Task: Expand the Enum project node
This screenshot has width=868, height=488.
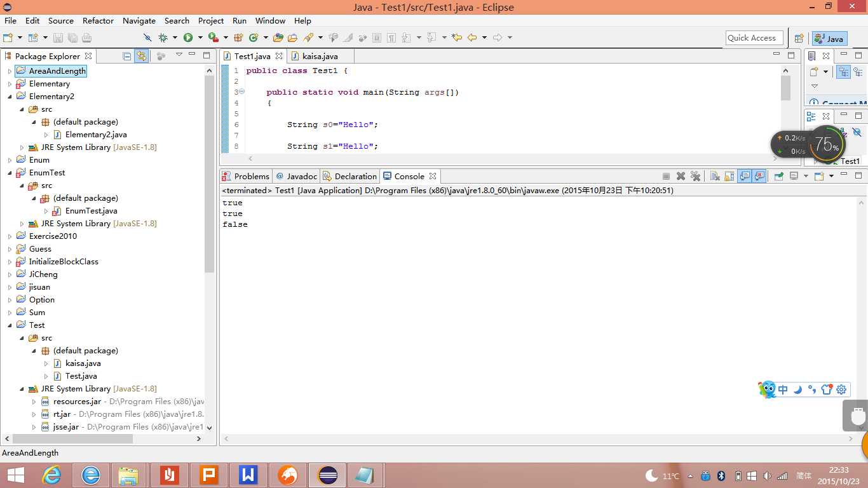Action: click(x=10, y=160)
